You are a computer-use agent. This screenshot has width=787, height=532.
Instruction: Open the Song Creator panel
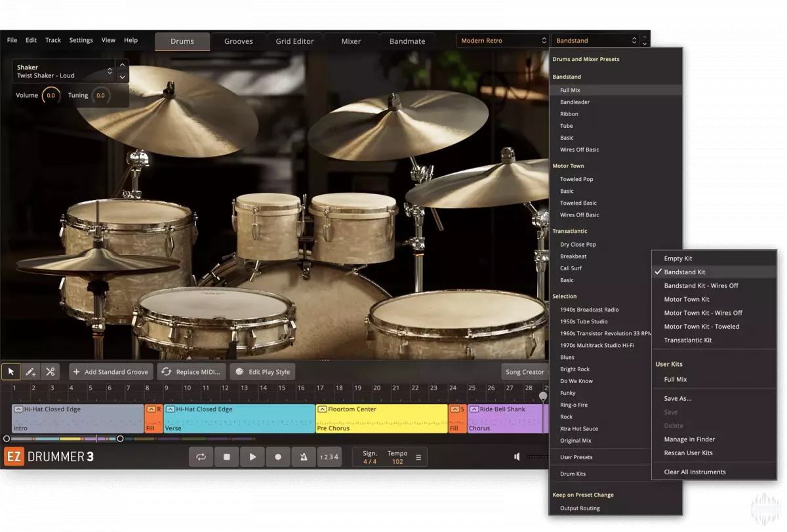click(x=525, y=372)
